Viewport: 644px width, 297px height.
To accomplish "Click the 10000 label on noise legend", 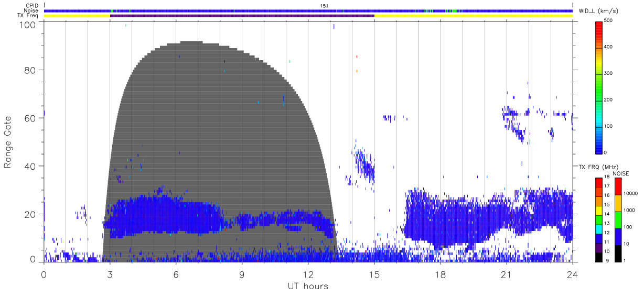I will 630,193.
